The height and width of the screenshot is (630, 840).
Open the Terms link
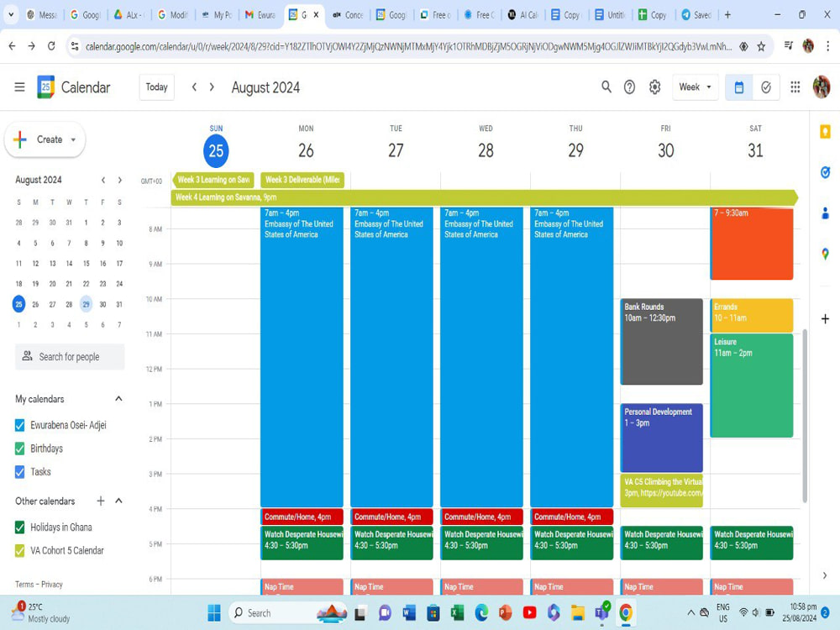click(24, 585)
